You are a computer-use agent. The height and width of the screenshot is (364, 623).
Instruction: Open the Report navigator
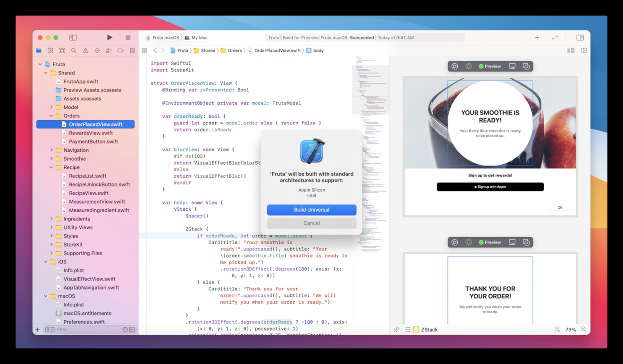click(x=132, y=50)
